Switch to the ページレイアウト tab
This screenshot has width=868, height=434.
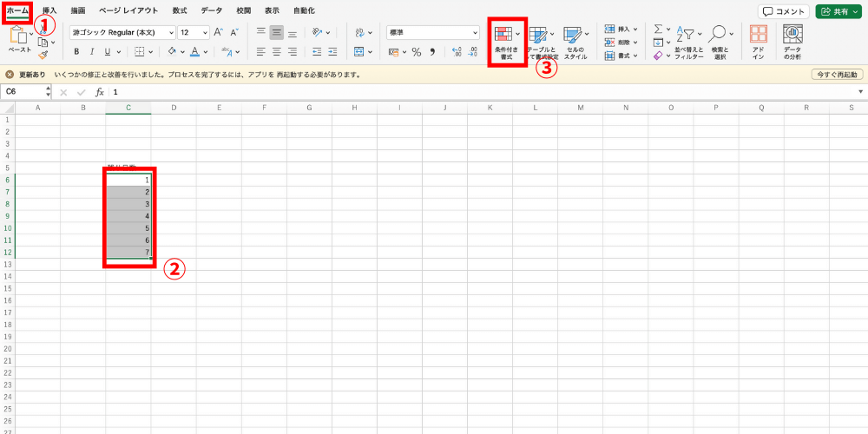tap(128, 10)
